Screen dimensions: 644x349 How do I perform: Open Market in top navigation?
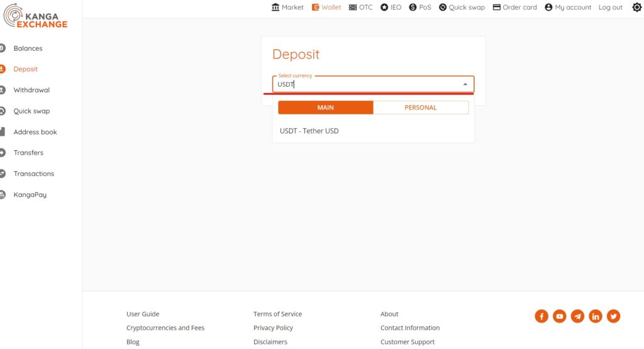pyautogui.click(x=292, y=8)
